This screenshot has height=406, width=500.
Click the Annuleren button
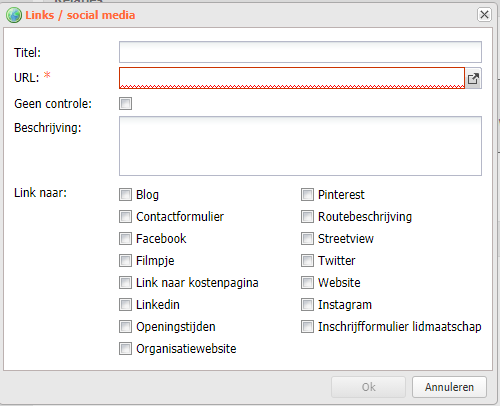(x=449, y=387)
